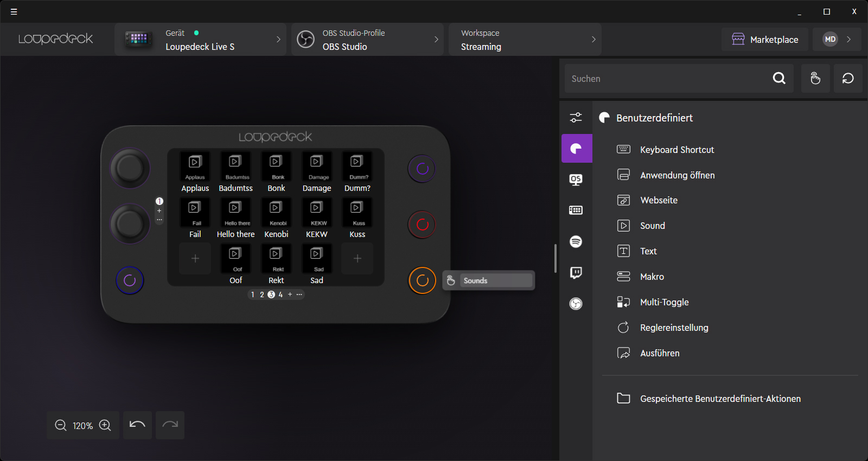The width and height of the screenshot is (868, 461).
Task: Open the Spotify sidebar tab
Action: (x=576, y=241)
